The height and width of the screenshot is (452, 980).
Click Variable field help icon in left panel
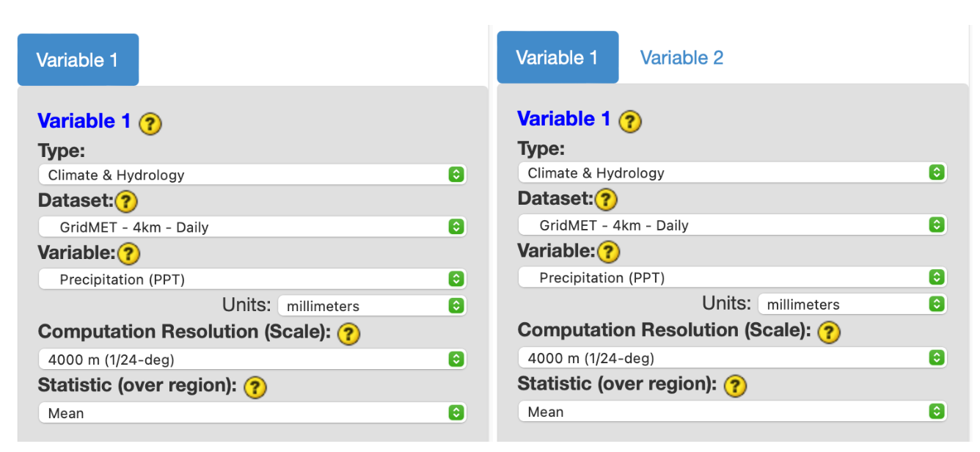coord(128,254)
